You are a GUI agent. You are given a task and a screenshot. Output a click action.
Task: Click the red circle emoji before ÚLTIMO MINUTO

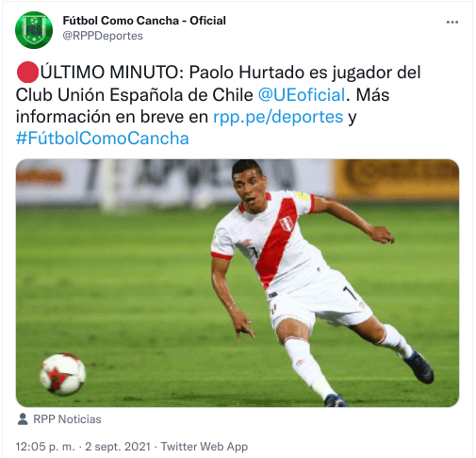click(27, 72)
